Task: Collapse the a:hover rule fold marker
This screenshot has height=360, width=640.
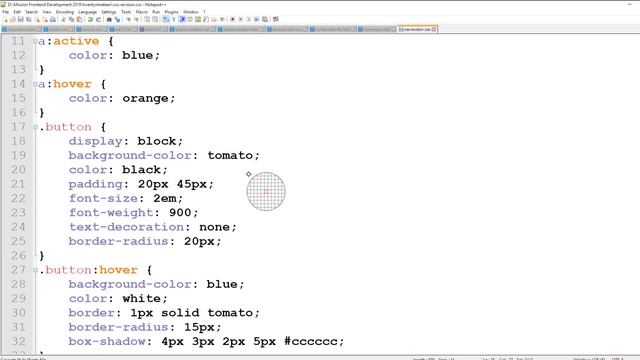Action: [x=35, y=84]
